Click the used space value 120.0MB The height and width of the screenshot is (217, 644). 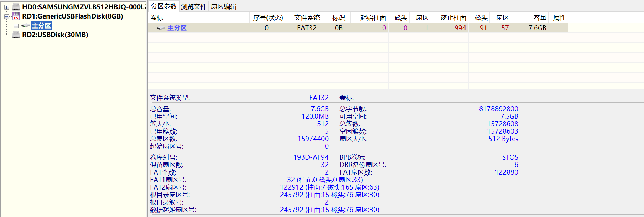(315, 116)
